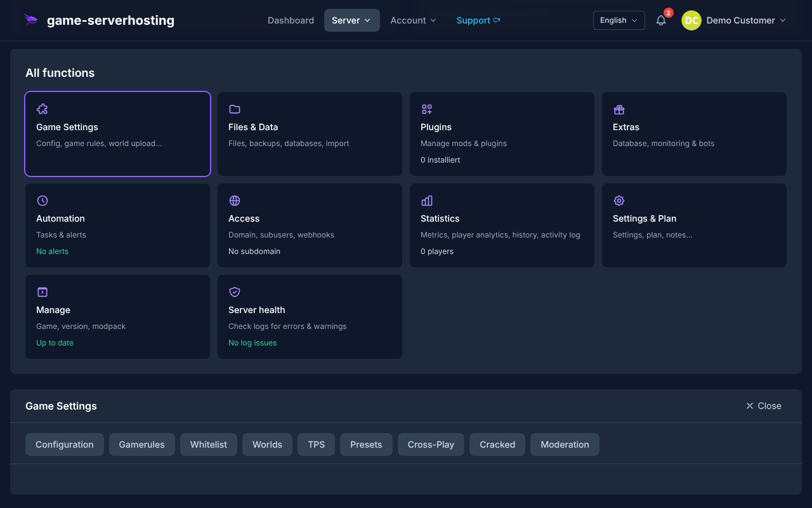Click the Server health shield icon
Image resolution: width=812 pixels, height=508 pixels.
click(x=235, y=292)
